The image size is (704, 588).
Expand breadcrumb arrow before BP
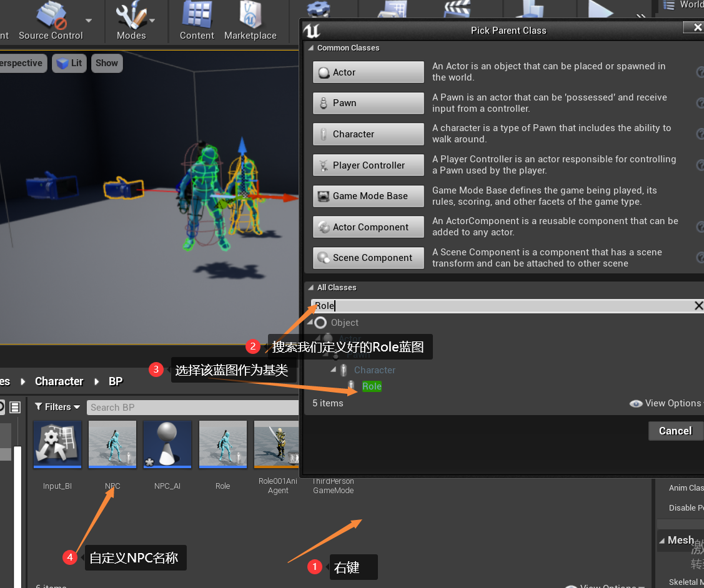point(97,381)
